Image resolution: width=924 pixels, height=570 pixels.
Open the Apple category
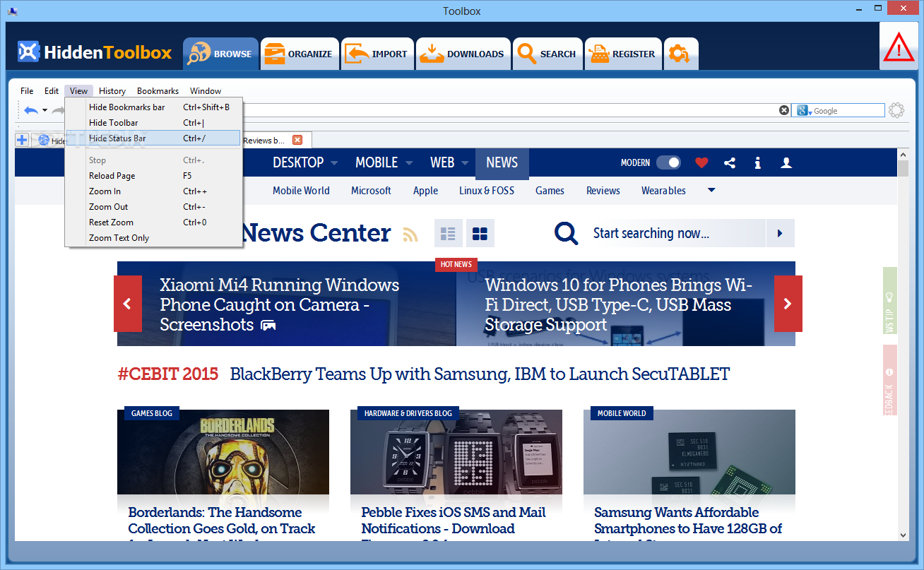[x=425, y=191]
